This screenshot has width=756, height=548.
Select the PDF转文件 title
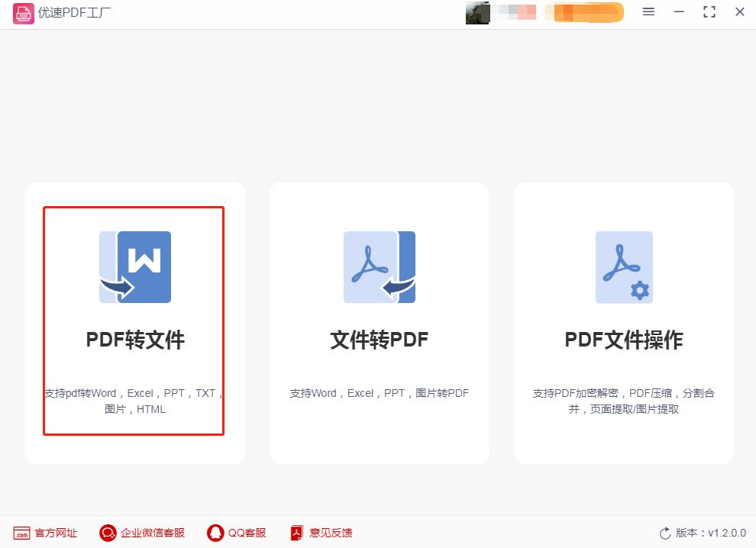tap(135, 340)
